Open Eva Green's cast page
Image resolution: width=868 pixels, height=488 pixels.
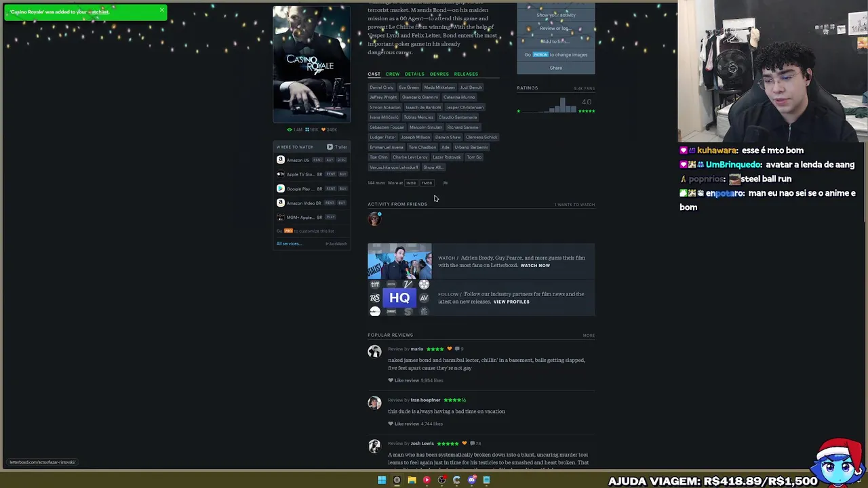[409, 87]
